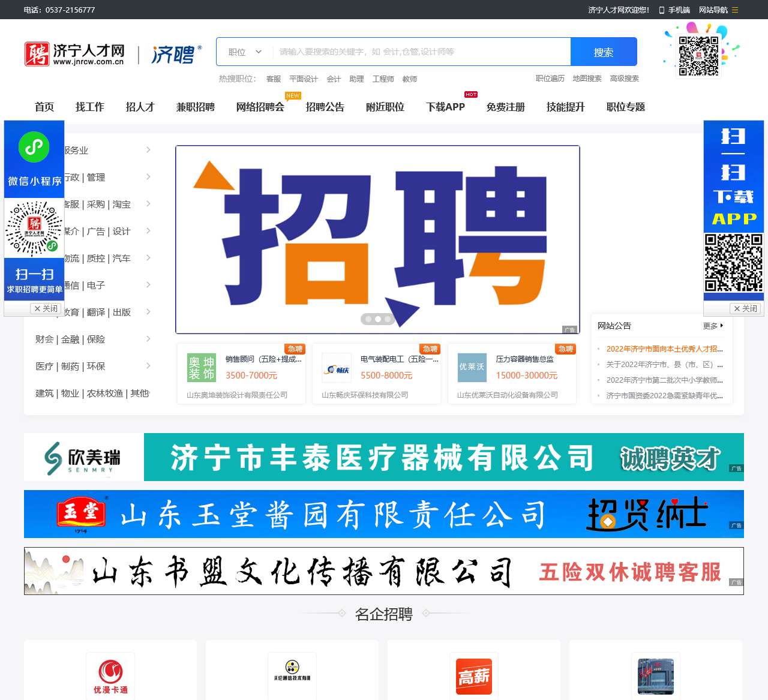768x700 pixels.
Task: Open the 山东书盟文化传播有限公司 banner ad
Action: click(x=384, y=571)
